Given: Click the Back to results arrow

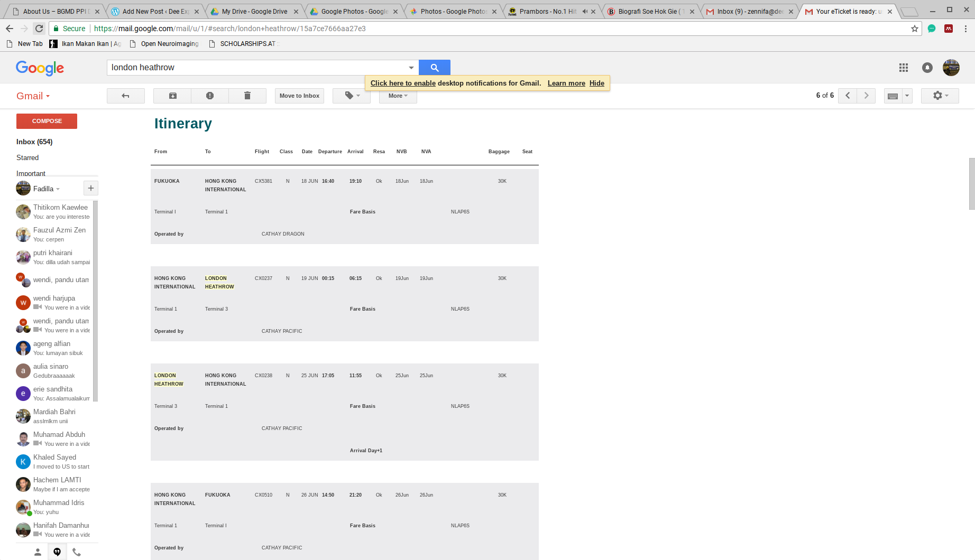Looking at the screenshot, I should pyautogui.click(x=125, y=96).
